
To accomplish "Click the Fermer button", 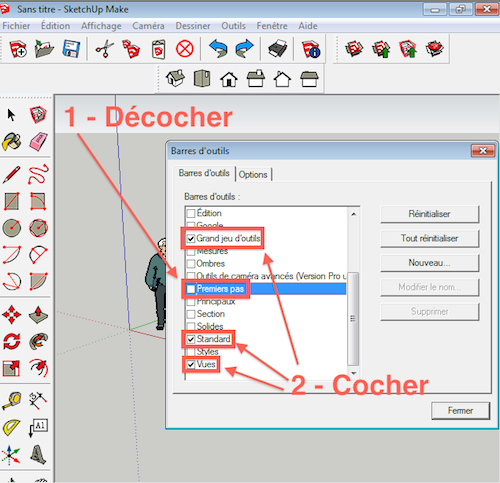I will point(460,411).
